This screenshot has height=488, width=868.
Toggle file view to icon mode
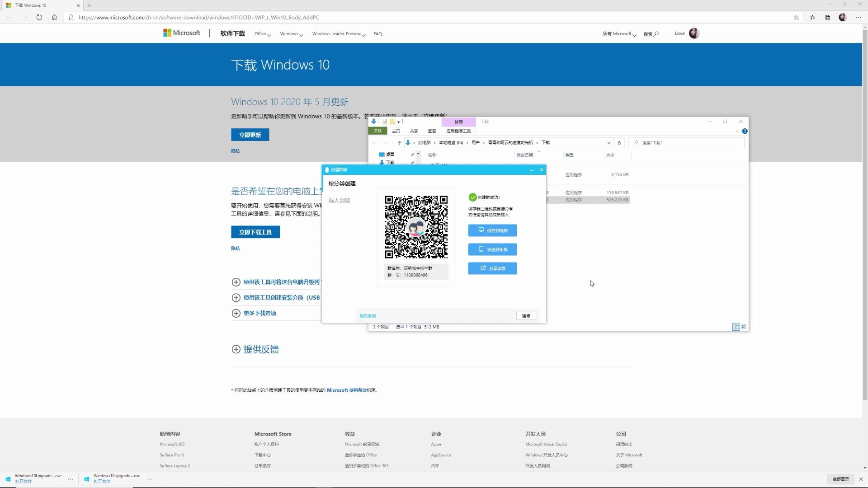(743, 327)
